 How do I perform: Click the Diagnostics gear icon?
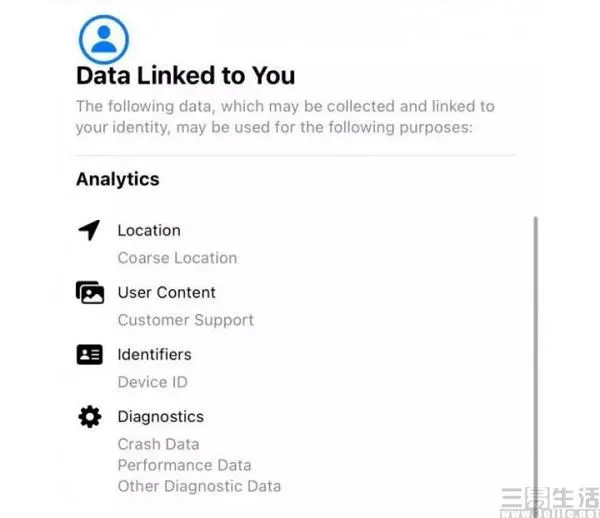[90, 417]
